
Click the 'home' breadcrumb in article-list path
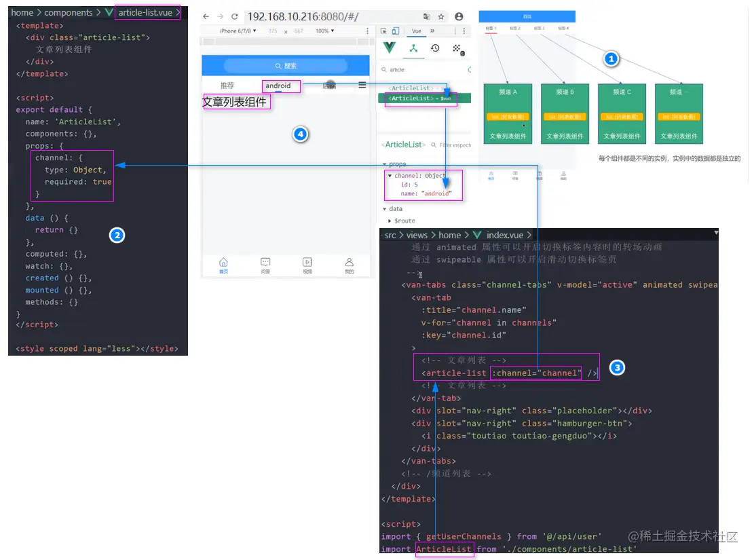click(x=22, y=12)
